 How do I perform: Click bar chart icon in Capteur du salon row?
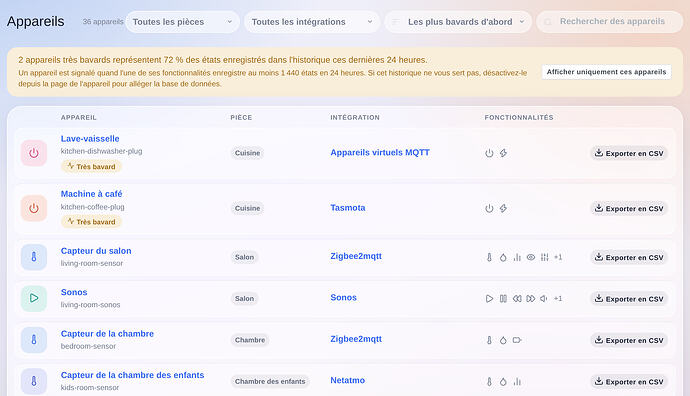coord(517,257)
